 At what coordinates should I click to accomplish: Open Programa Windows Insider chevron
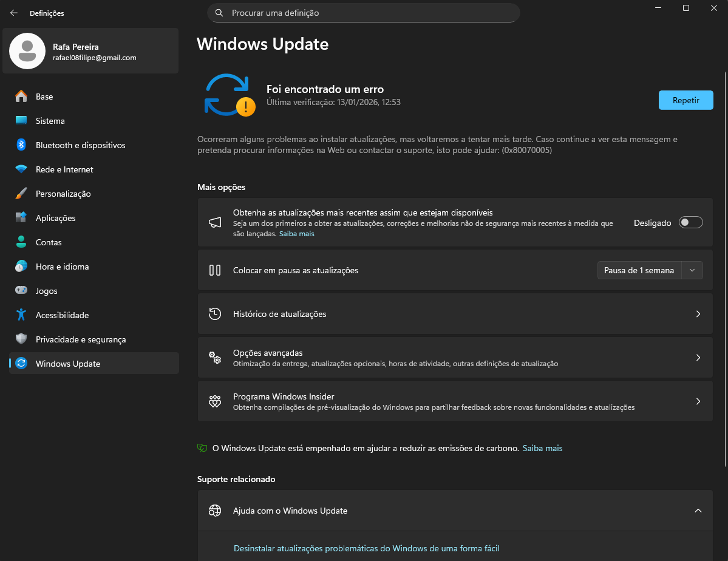point(698,401)
